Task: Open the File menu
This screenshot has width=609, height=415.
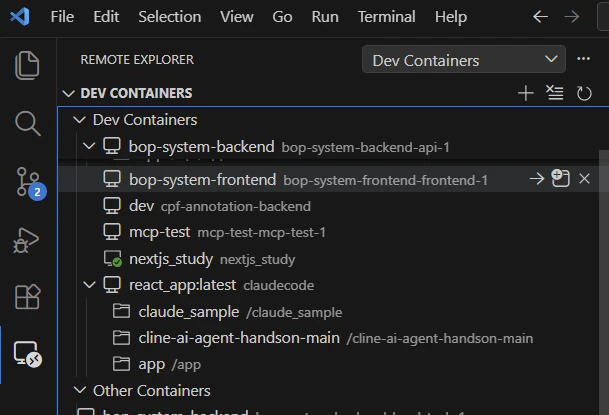Action: (62, 17)
